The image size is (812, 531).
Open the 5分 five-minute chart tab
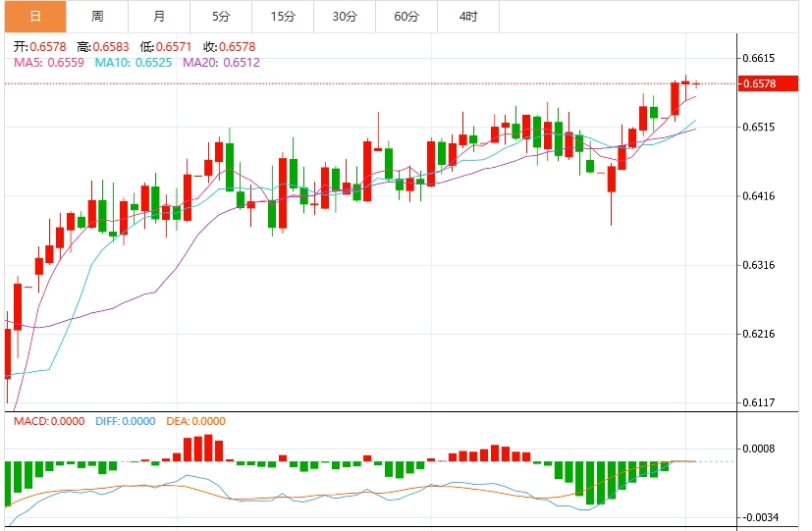pos(221,17)
